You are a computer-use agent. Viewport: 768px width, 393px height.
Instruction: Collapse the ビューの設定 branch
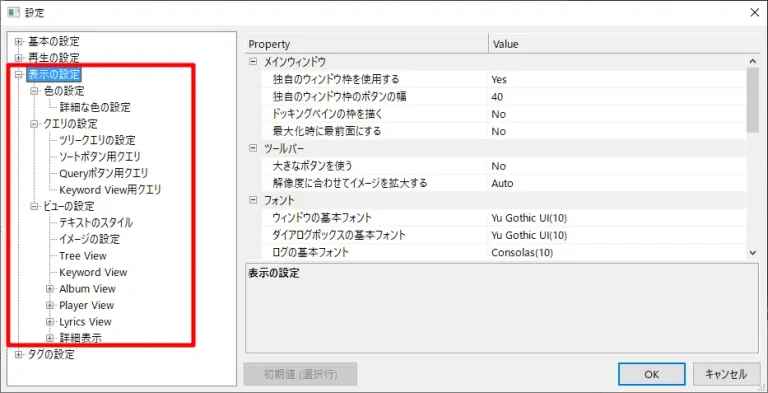[34, 206]
